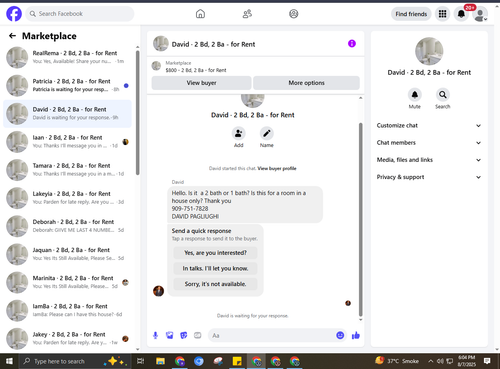500x369 pixels.
Task: Open Deborah rental conversation
Action: pyautogui.click(x=67, y=226)
